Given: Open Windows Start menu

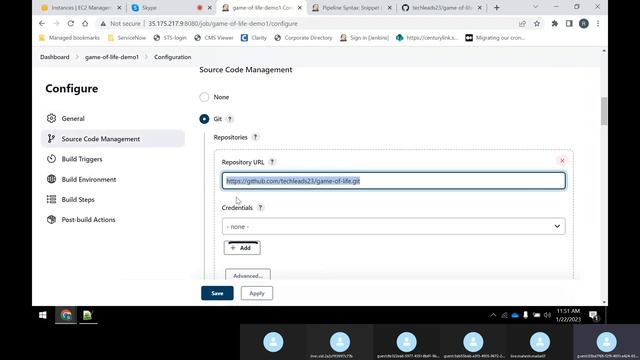Looking at the screenshot, I should click(42, 315).
